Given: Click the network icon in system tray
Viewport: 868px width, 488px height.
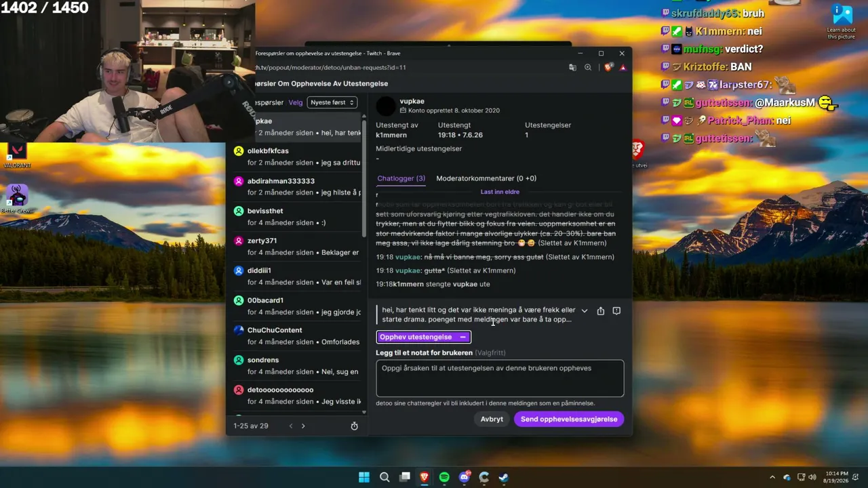Looking at the screenshot, I should 801,477.
